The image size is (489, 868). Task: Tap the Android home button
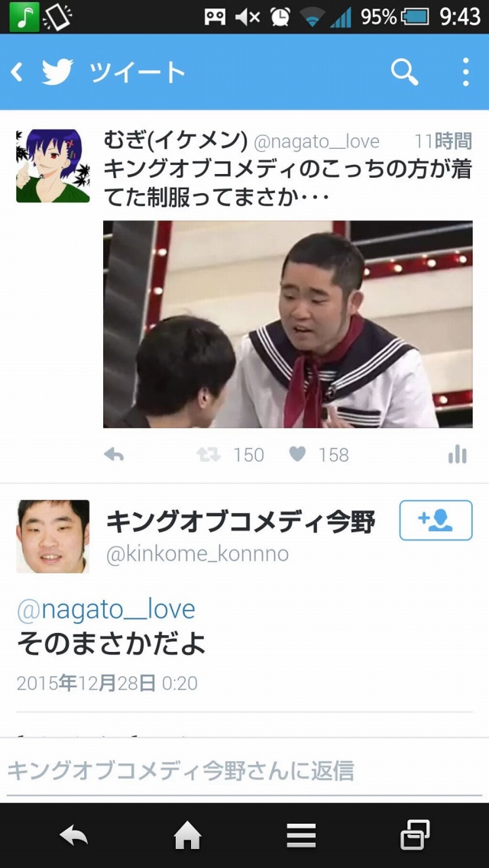pos(187,834)
